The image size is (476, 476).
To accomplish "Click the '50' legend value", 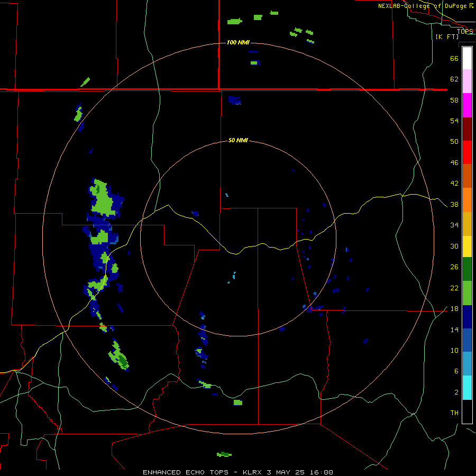I will click(454, 141).
